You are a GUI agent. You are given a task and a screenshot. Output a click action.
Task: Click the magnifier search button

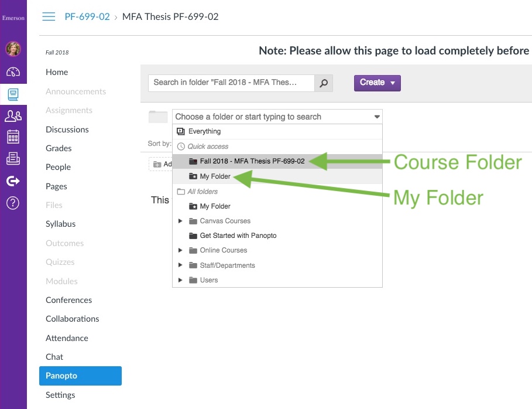[x=324, y=83]
